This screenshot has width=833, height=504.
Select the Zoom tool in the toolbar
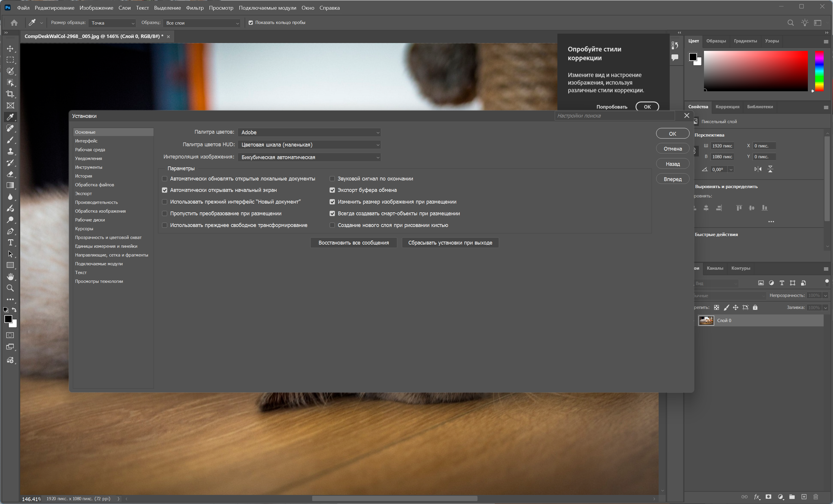click(10, 288)
